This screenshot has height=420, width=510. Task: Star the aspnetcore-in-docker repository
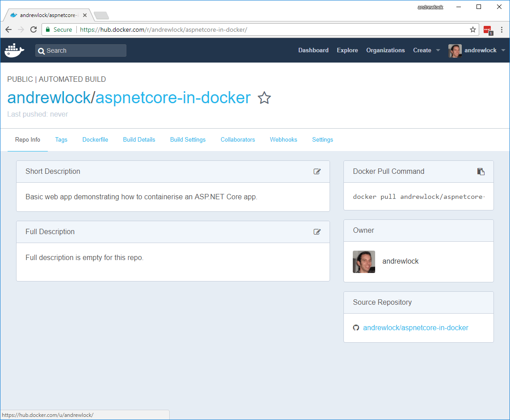[264, 98]
